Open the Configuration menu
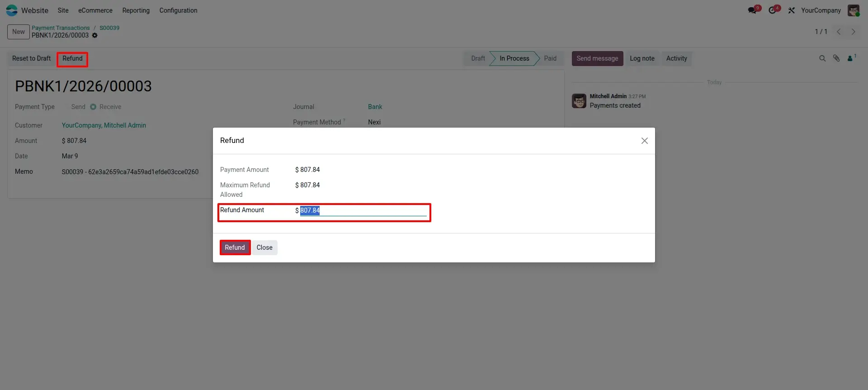868x390 pixels. (x=178, y=10)
